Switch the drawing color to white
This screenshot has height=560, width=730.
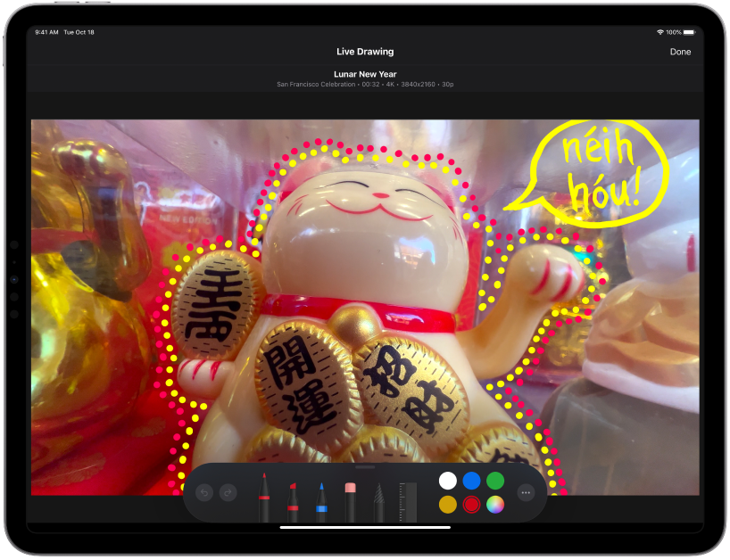[448, 481]
